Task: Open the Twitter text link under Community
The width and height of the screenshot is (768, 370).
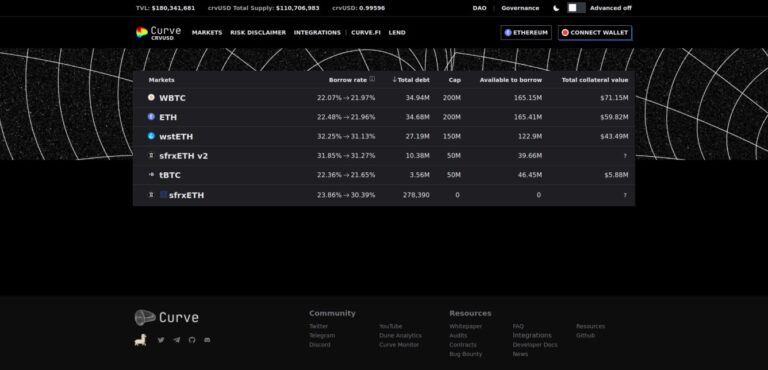Action: pos(318,326)
